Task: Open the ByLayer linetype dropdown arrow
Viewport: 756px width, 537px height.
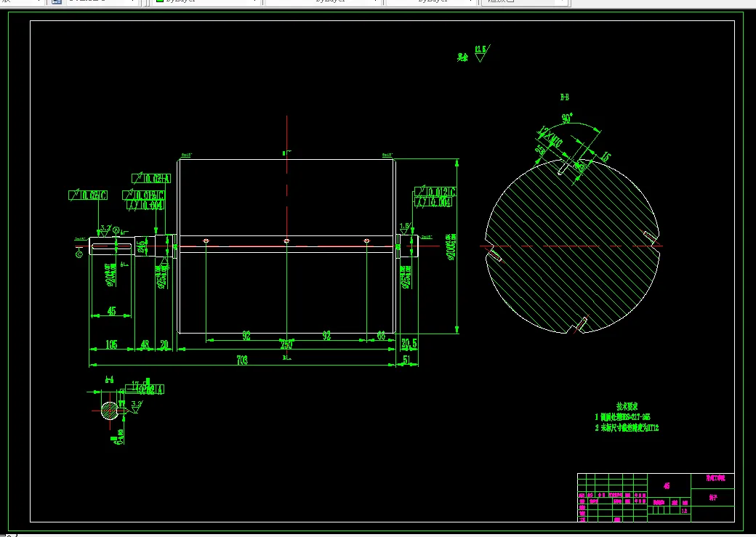Action: tap(376, 2)
